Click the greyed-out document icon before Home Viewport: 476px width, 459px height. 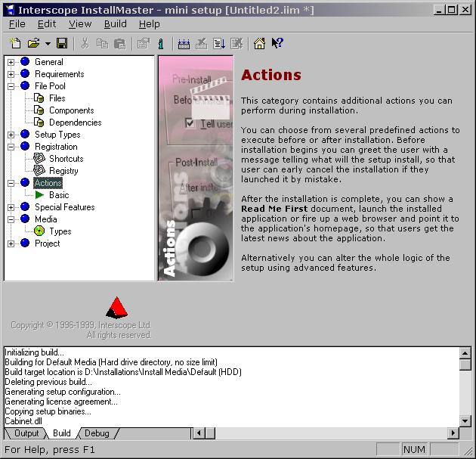coord(236,43)
